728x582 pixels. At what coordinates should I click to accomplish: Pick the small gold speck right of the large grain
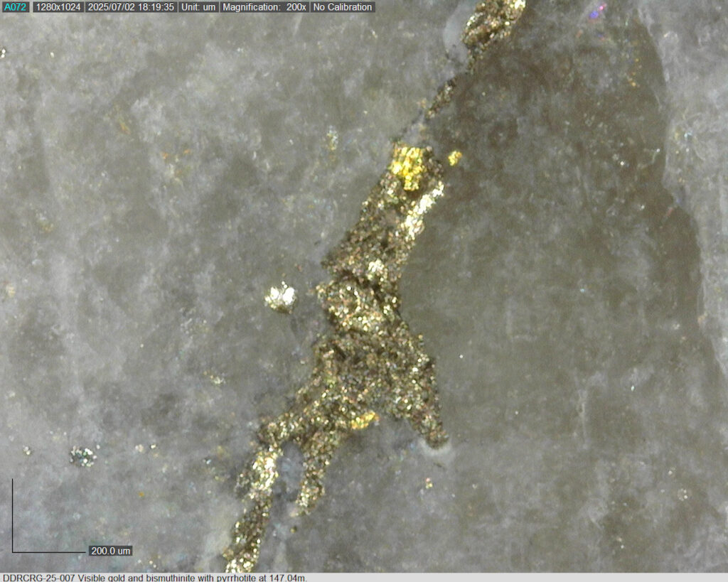[x=454, y=157]
